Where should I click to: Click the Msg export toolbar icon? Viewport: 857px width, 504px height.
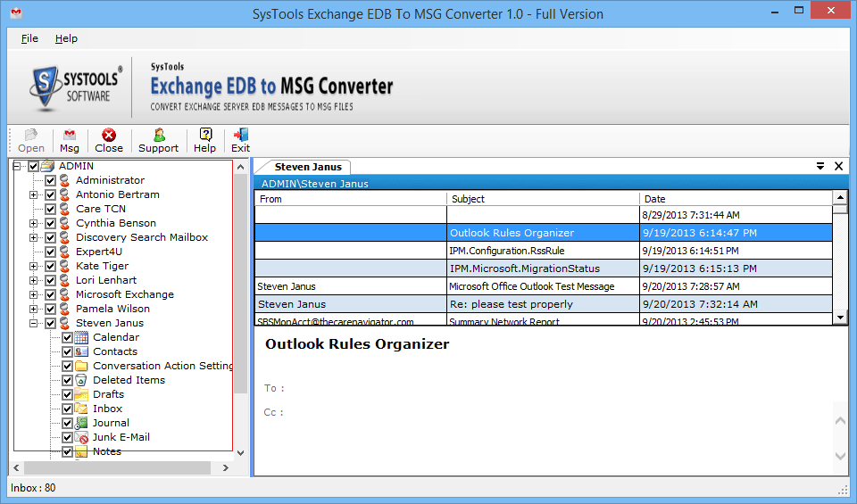click(70, 135)
